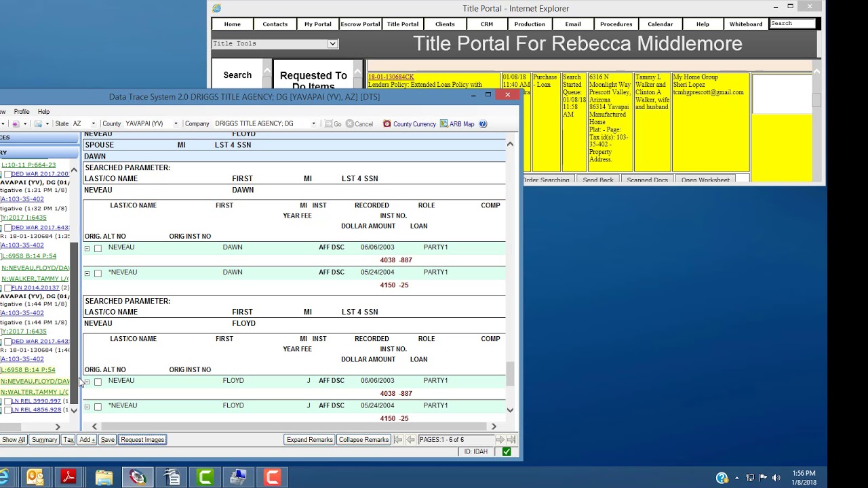Open County Currency in Data Trace toolbar
Image resolution: width=868 pixels, height=488 pixels.
tap(409, 124)
